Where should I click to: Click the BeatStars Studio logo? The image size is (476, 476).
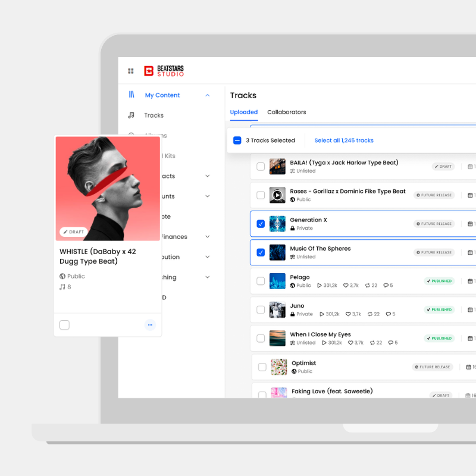coord(164,70)
